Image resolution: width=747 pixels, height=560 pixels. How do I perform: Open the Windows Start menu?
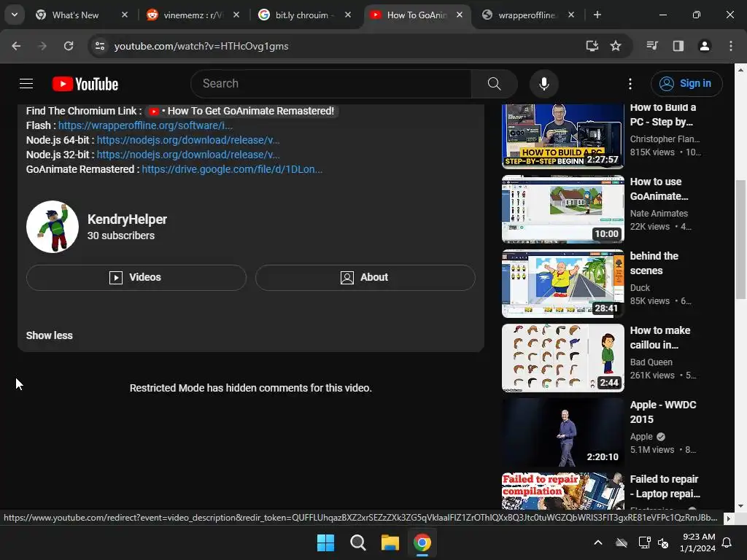tap(326, 542)
